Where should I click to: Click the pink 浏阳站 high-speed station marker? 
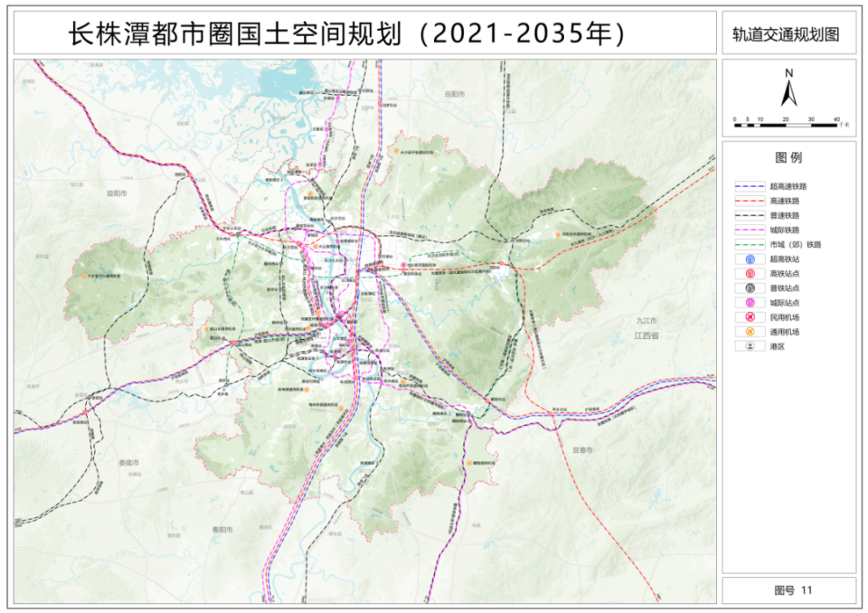click(x=502, y=264)
